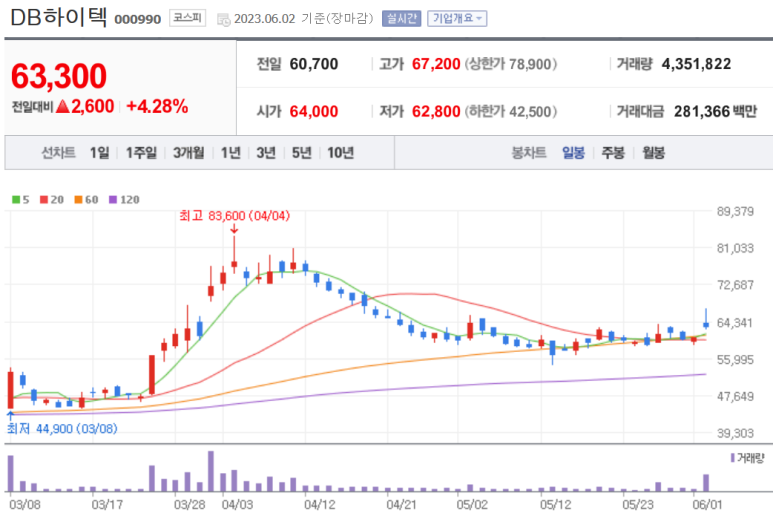Click the 하한가 42,500 text
The width and height of the screenshot is (773, 522).
[511, 111]
